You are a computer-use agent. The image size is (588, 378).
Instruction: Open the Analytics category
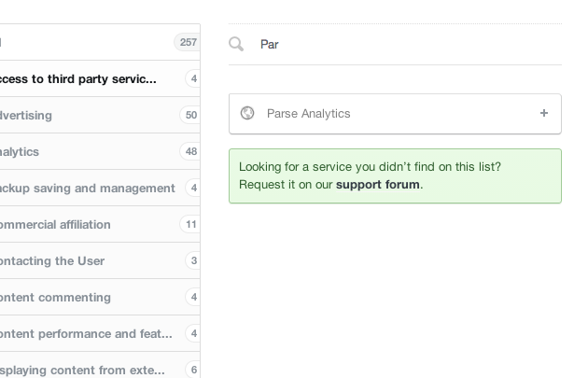coord(100,151)
